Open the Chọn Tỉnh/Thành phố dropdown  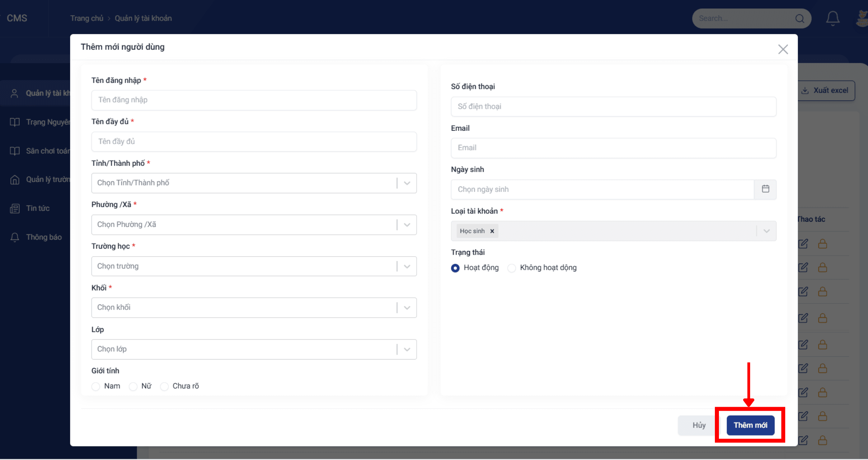pos(254,183)
